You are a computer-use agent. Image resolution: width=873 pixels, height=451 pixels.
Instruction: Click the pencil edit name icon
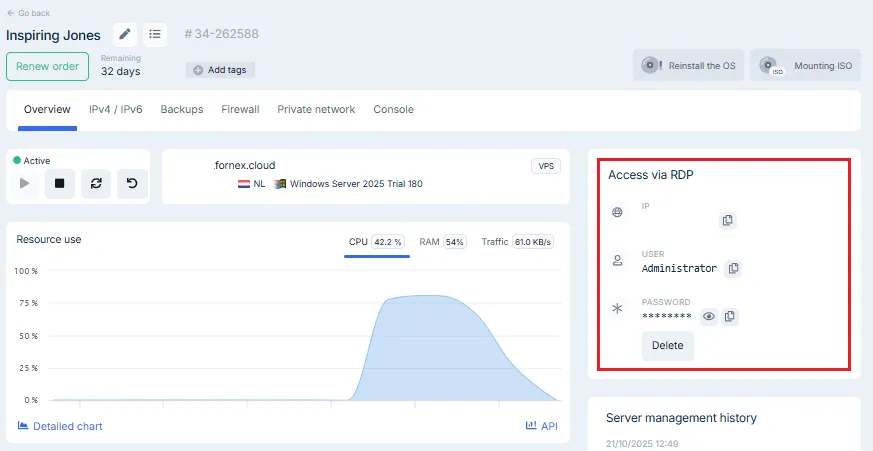(125, 35)
